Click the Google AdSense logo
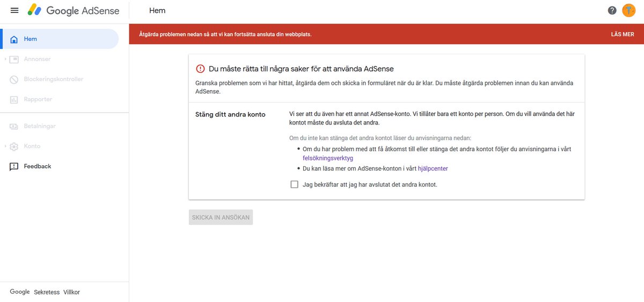 pos(74,11)
